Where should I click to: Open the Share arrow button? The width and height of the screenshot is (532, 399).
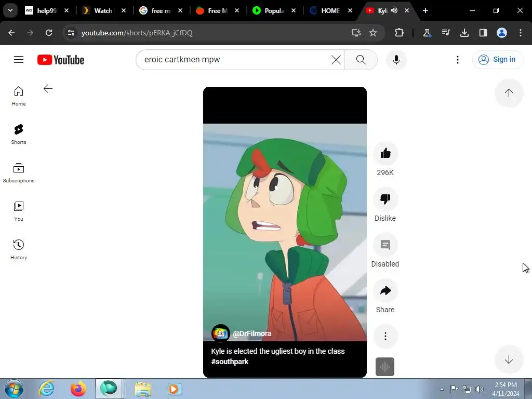(x=385, y=291)
